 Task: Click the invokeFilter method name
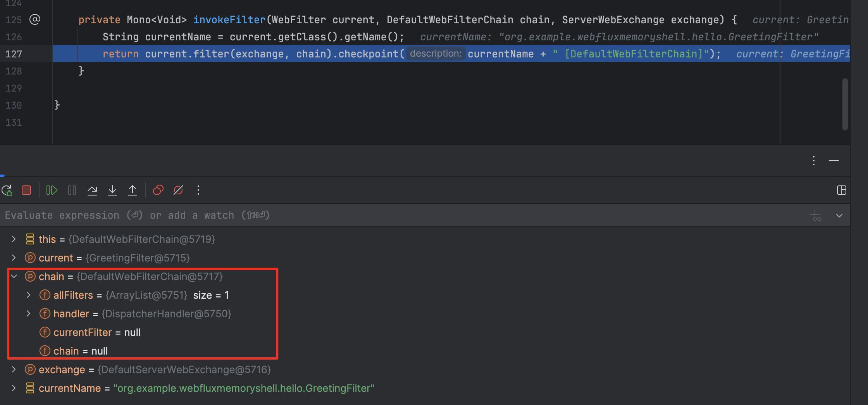click(229, 20)
